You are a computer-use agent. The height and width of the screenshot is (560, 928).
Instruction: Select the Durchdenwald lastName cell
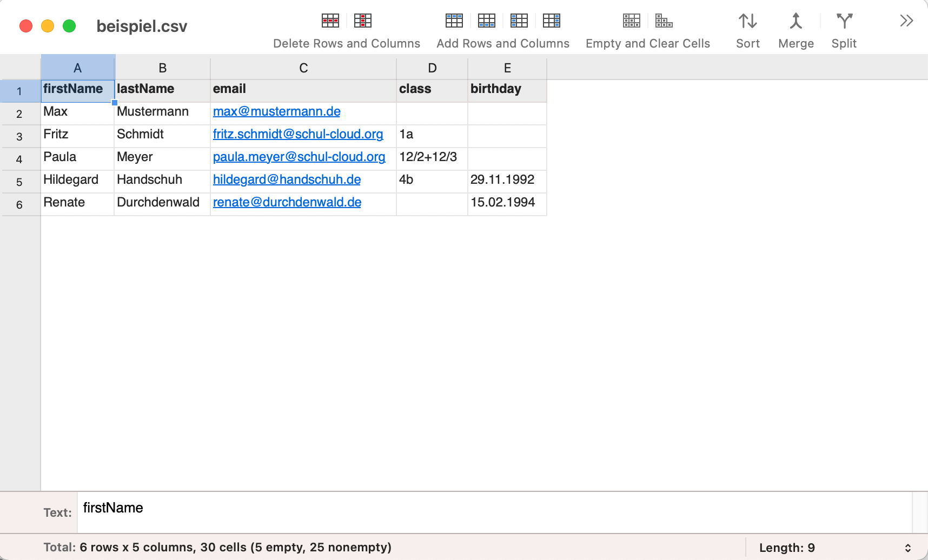click(162, 203)
